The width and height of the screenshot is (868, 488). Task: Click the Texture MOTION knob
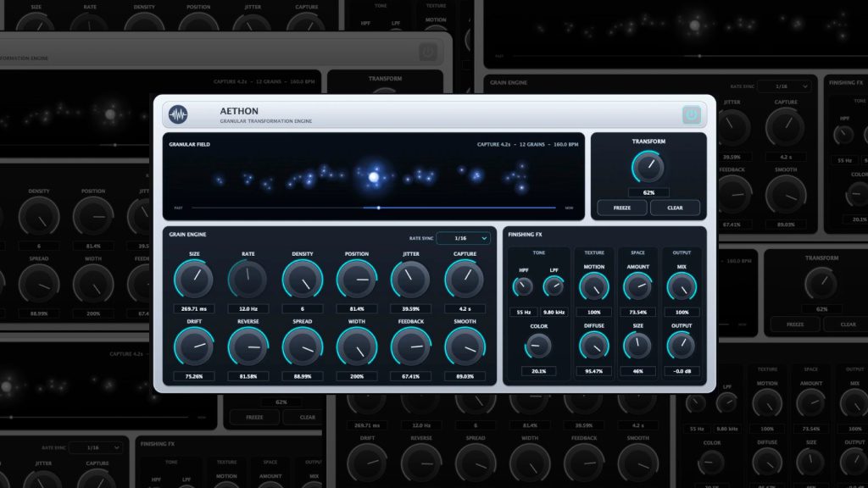point(594,287)
